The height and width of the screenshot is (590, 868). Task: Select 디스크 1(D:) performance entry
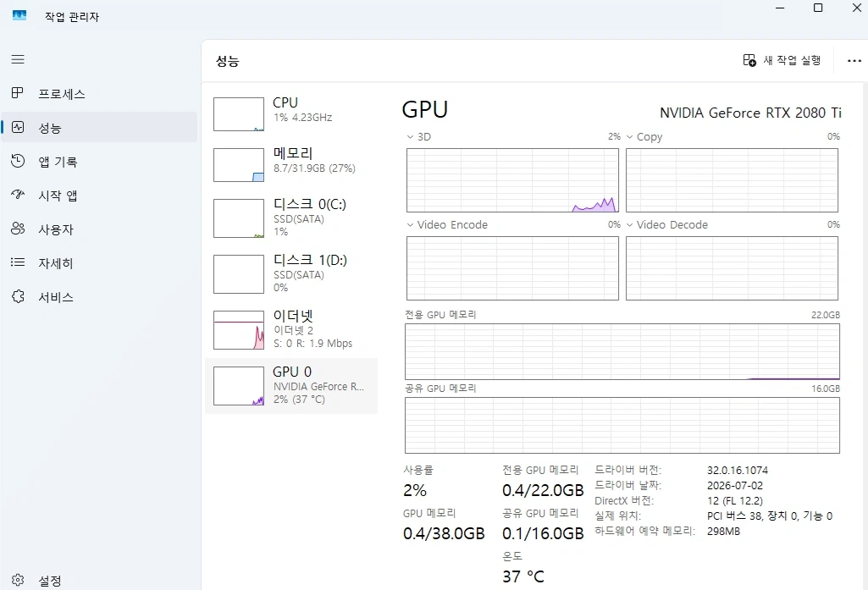[291, 274]
